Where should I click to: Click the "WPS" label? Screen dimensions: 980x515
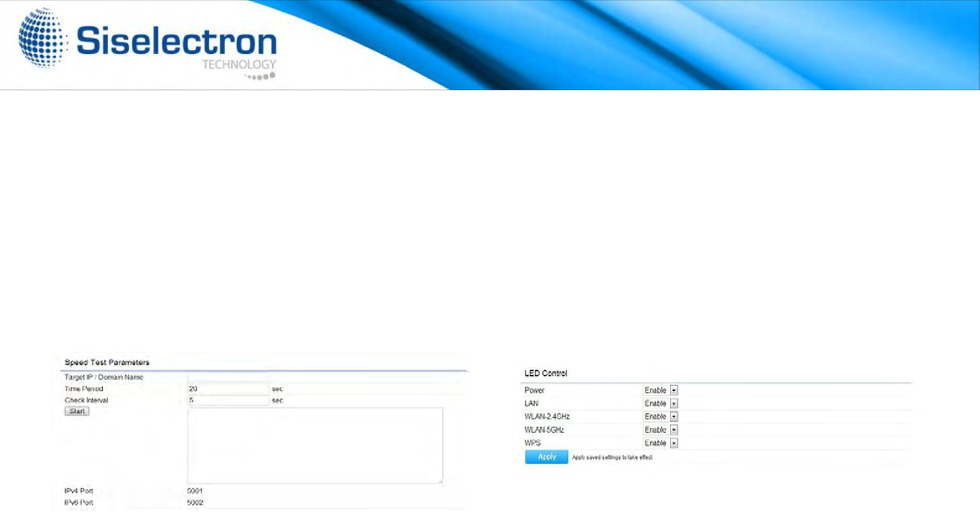point(533,443)
